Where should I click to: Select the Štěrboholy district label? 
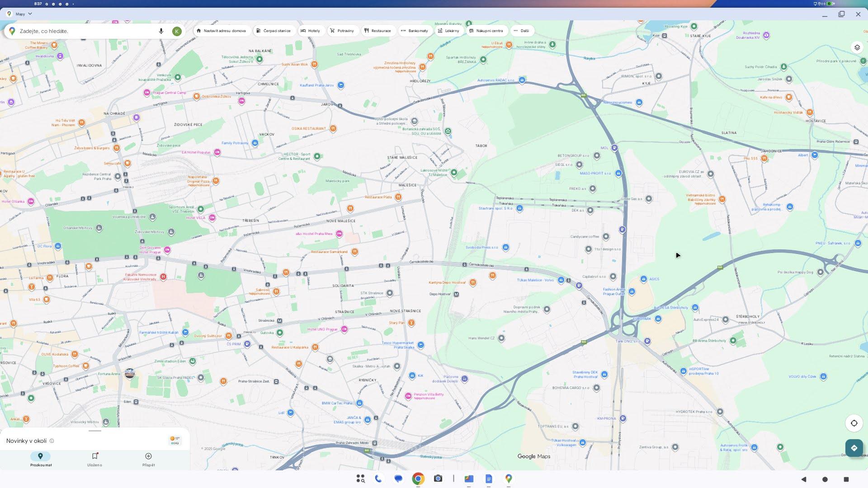[x=748, y=316]
